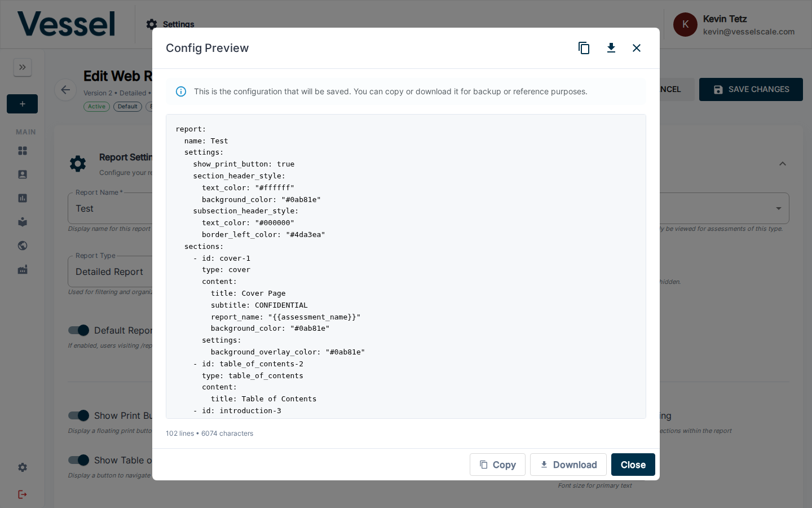This screenshot has height=508, width=812.
Task: Expand the sidebar with the double chevron
Action: [x=23, y=67]
